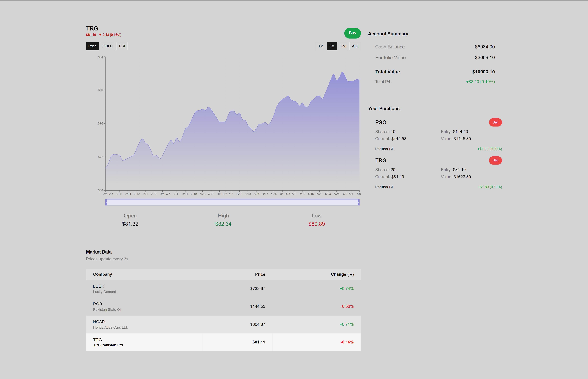
Task: Click HCAR price $304.87
Action: [x=257, y=324]
